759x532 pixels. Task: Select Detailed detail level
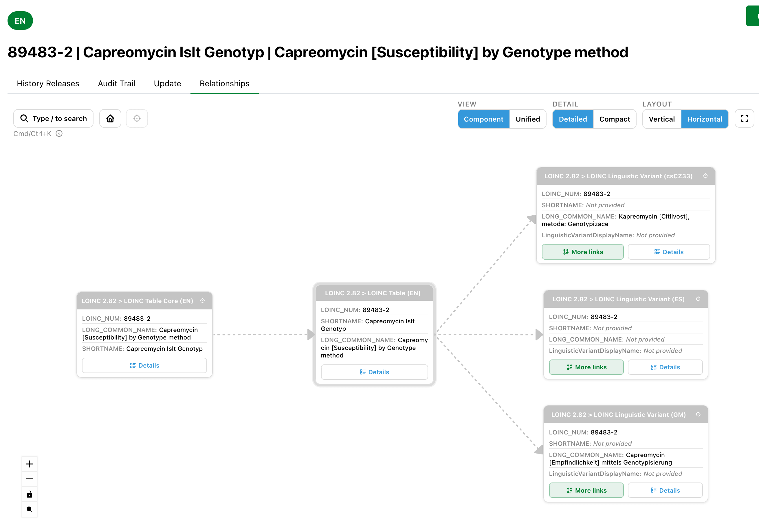click(x=573, y=119)
